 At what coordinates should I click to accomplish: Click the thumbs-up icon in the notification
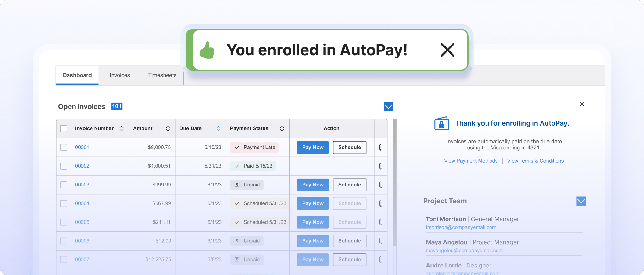207,50
